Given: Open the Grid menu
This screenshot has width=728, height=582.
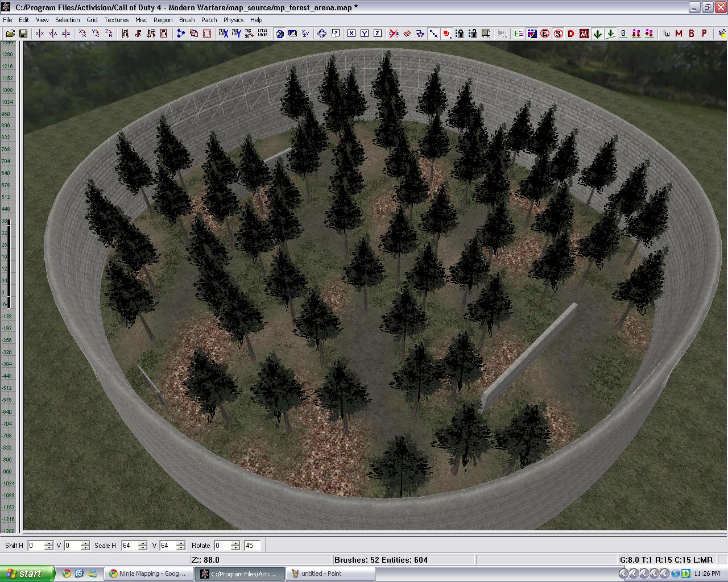Looking at the screenshot, I should 92,20.
